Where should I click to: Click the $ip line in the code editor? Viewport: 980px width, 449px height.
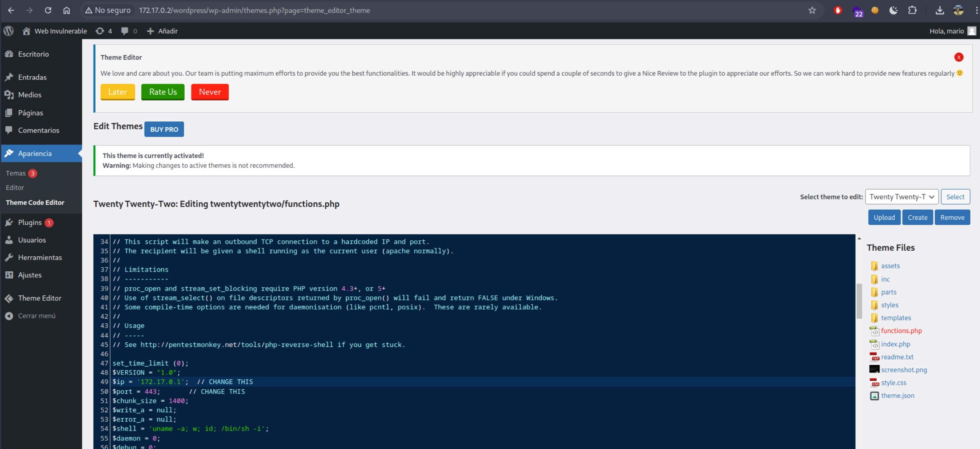[483, 382]
